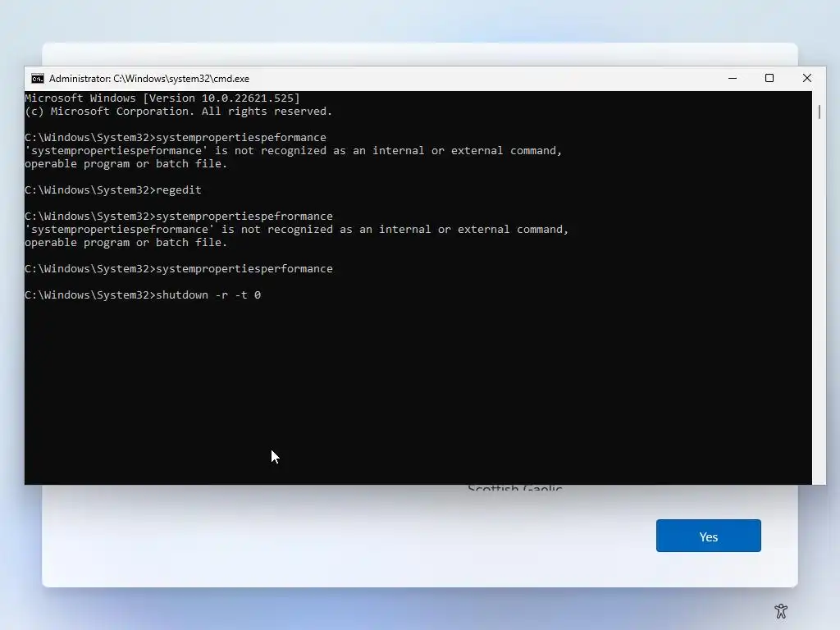This screenshot has height=630, width=840.
Task: Maximize the Command Prompt window
Action: tap(769, 78)
